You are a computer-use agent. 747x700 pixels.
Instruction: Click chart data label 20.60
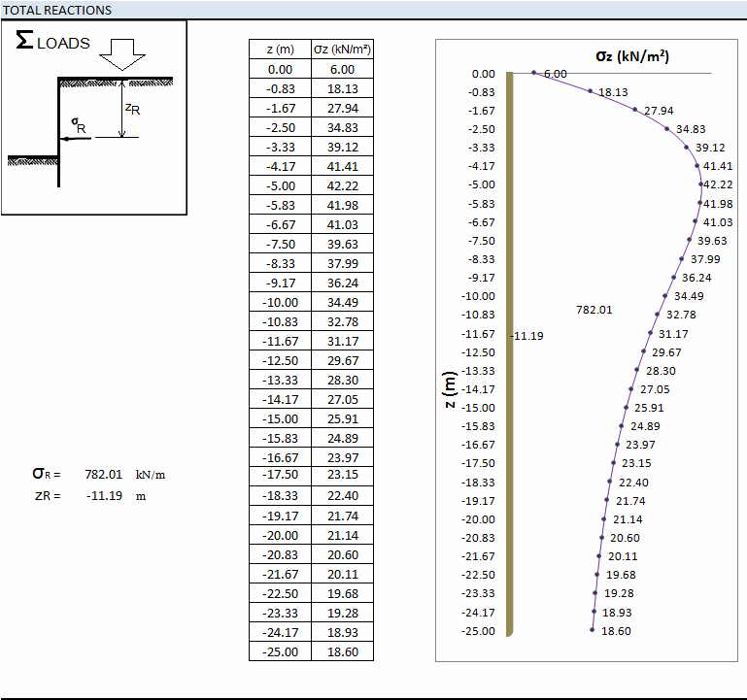(x=625, y=538)
